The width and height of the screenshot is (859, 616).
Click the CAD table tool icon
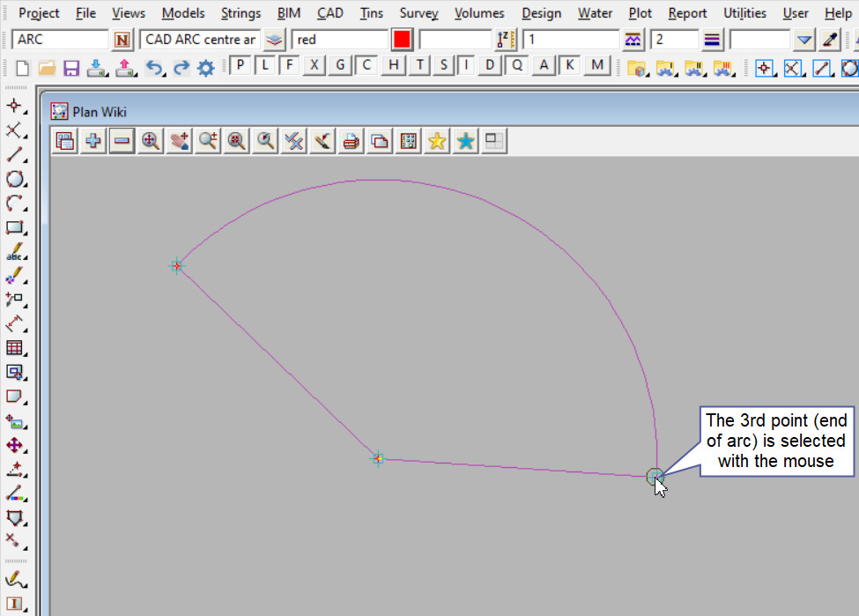point(14,348)
